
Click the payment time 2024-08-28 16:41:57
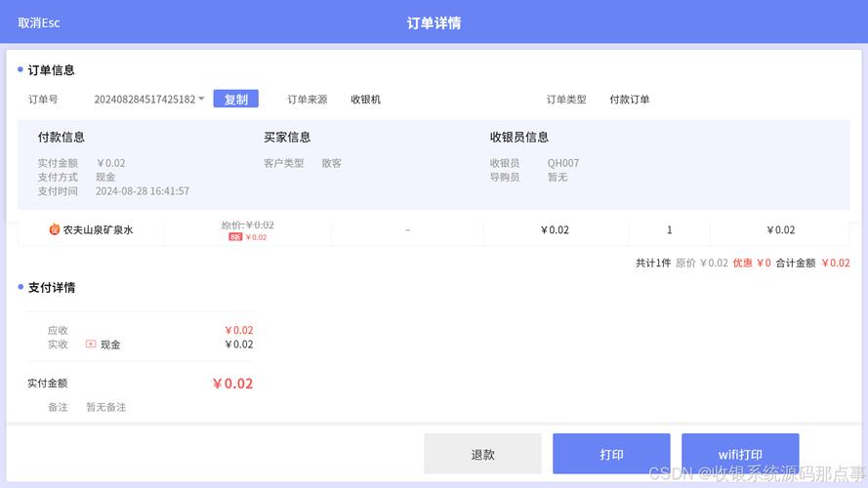coord(143,191)
